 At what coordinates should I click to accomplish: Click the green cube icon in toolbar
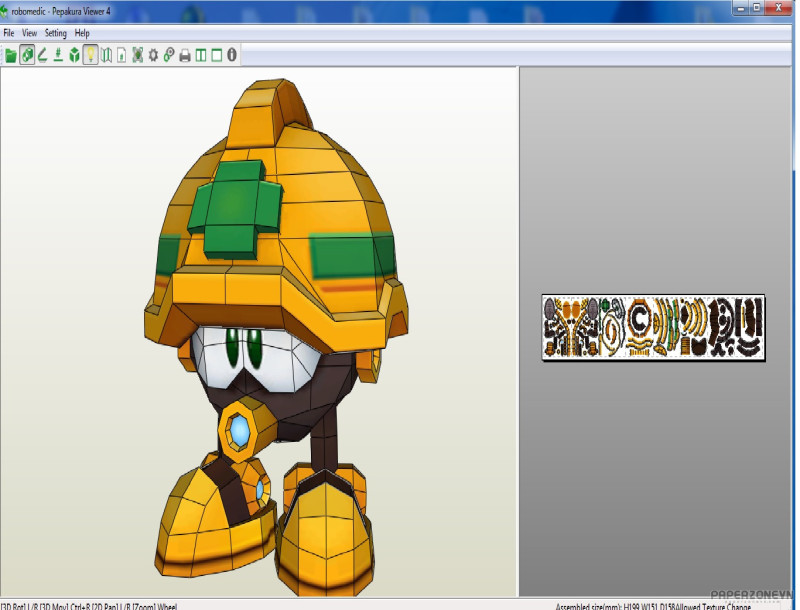(x=75, y=55)
